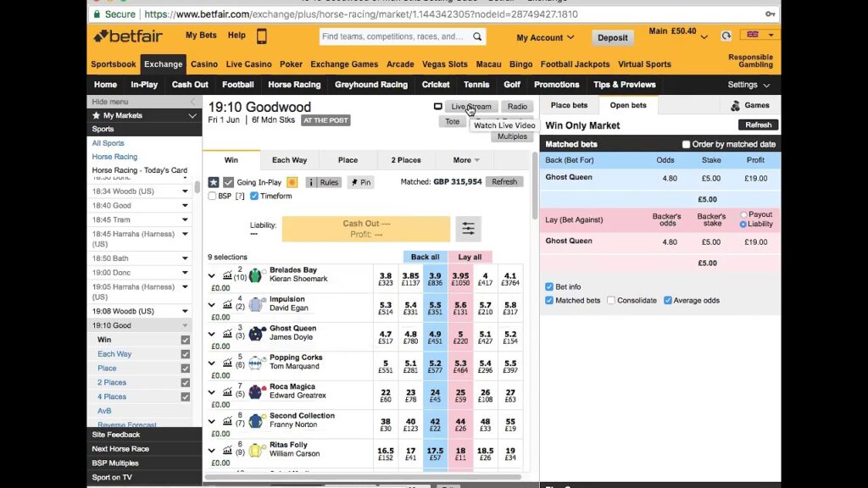This screenshot has width=868, height=488.
Task: Expand the Roca Magica runner details
Action: tap(211, 392)
